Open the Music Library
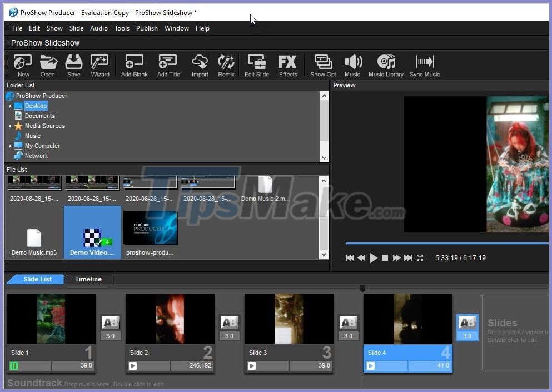The image size is (552, 392). click(x=386, y=65)
